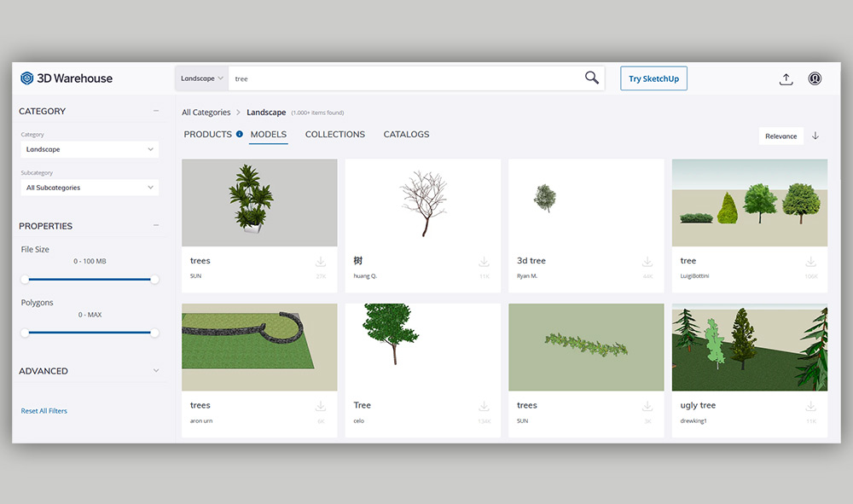Click the info icon beside PRODUCTS
Image resolution: width=853 pixels, height=504 pixels.
click(x=240, y=134)
